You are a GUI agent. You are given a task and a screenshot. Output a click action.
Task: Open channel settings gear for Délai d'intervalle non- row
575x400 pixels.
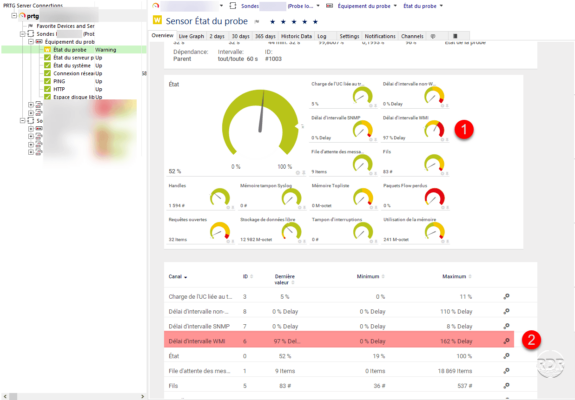[506, 311]
